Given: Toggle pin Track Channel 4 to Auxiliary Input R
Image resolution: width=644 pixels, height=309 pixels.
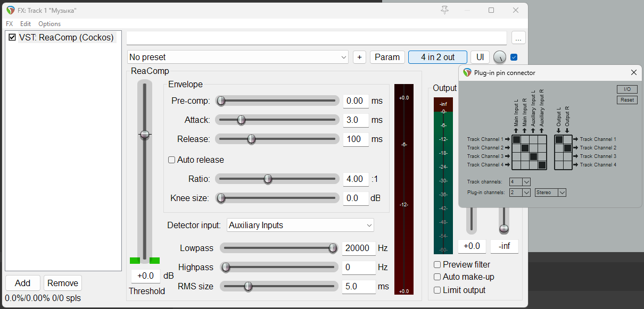Looking at the screenshot, I should [542, 165].
